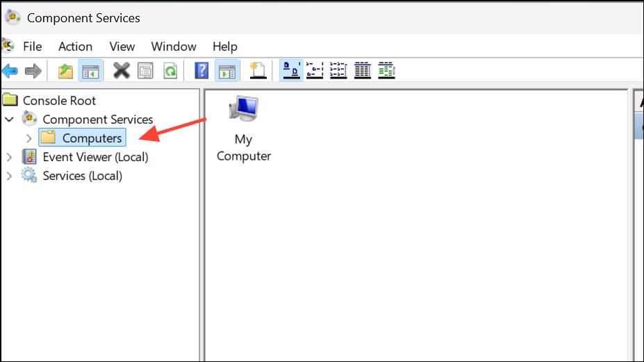Open Properties from the toolbar

[145, 70]
